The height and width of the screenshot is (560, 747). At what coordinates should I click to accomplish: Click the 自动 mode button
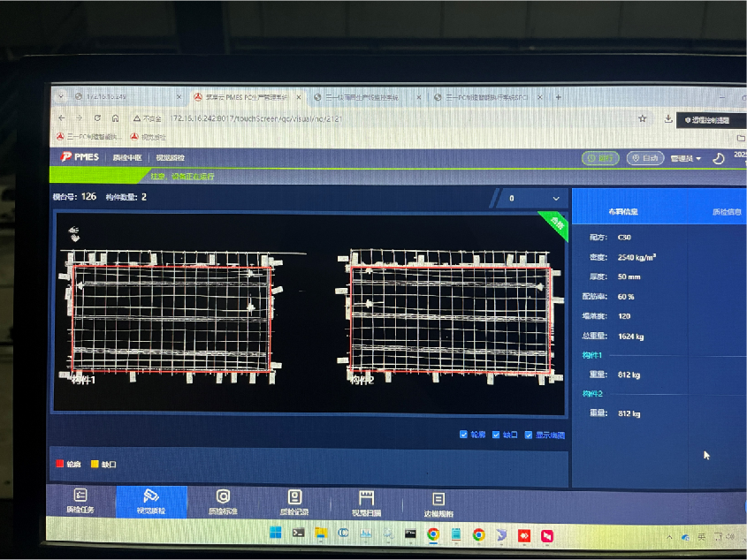point(645,158)
